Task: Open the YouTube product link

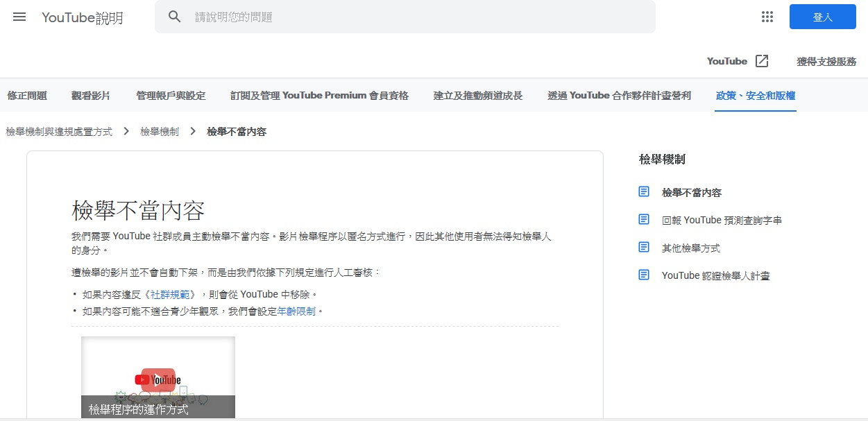Action: tap(727, 61)
